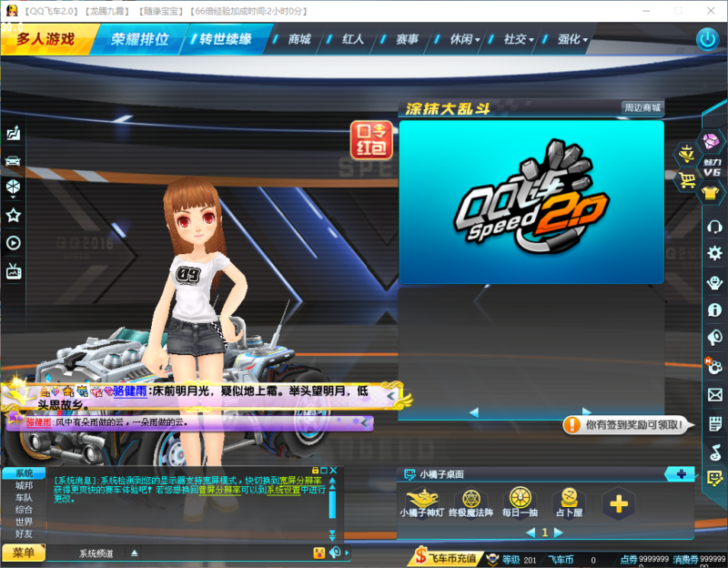Click the headset customer service icon

715,227
